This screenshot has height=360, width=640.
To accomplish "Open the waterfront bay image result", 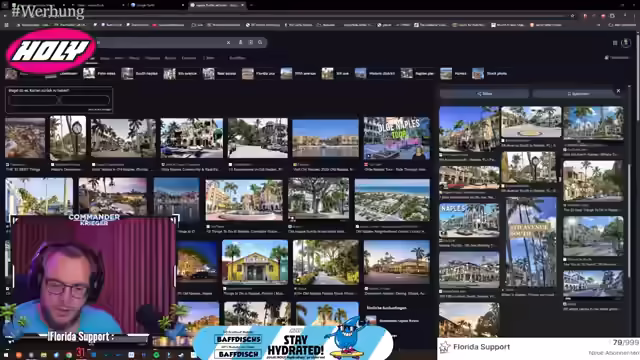I will (x=325, y=138).
